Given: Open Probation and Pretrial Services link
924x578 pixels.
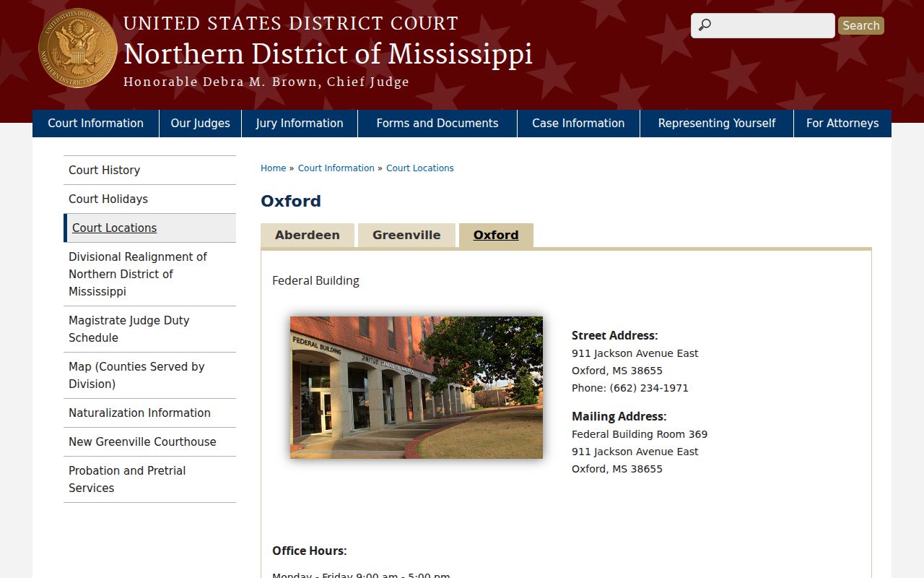Looking at the screenshot, I should pyautogui.click(x=149, y=480).
